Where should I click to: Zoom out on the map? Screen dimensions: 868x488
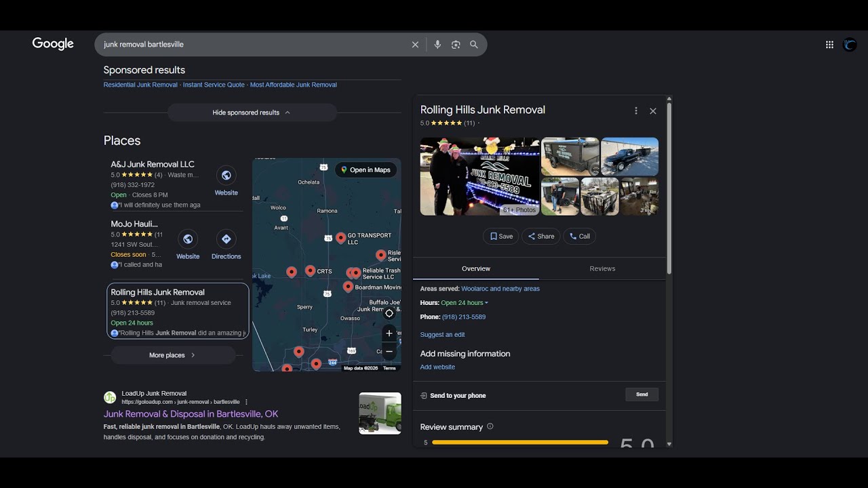(389, 351)
